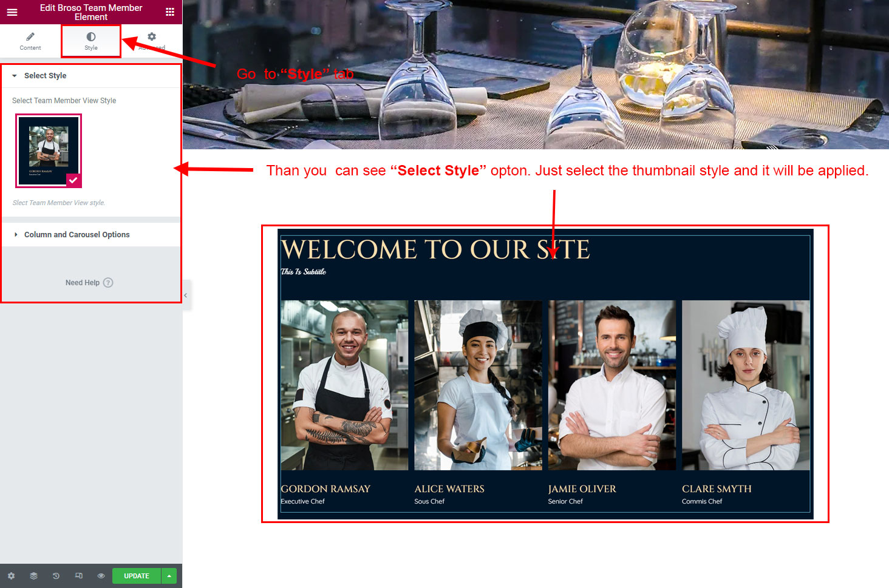The width and height of the screenshot is (889, 588).
Task: Hide the editor panel with the collapse handle
Action: click(186, 296)
